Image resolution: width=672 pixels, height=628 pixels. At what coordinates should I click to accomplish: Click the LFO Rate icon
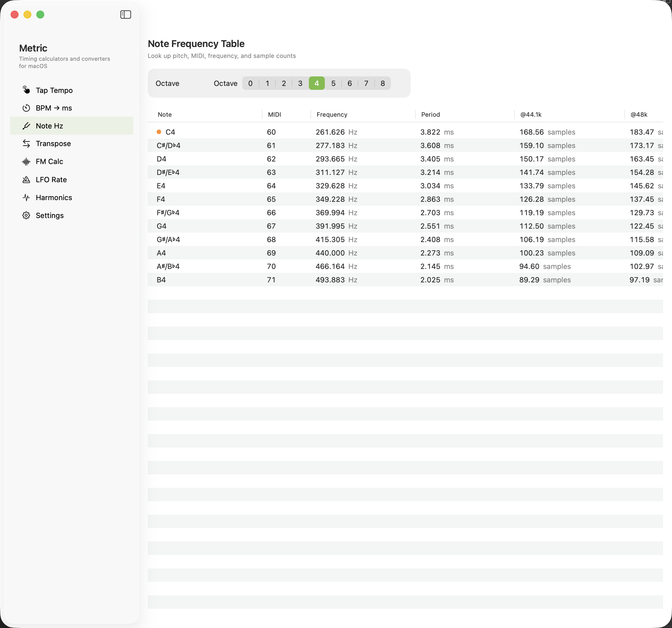click(x=27, y=179)
